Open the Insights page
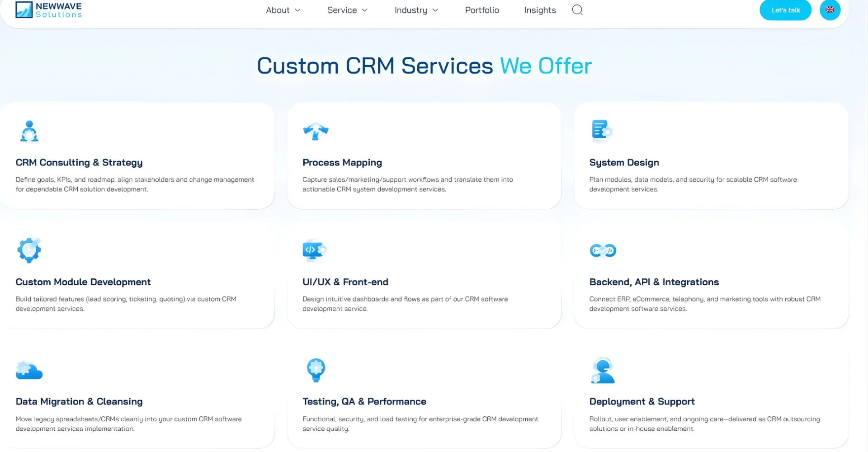The image size is (868, 452). pos(540,10)
